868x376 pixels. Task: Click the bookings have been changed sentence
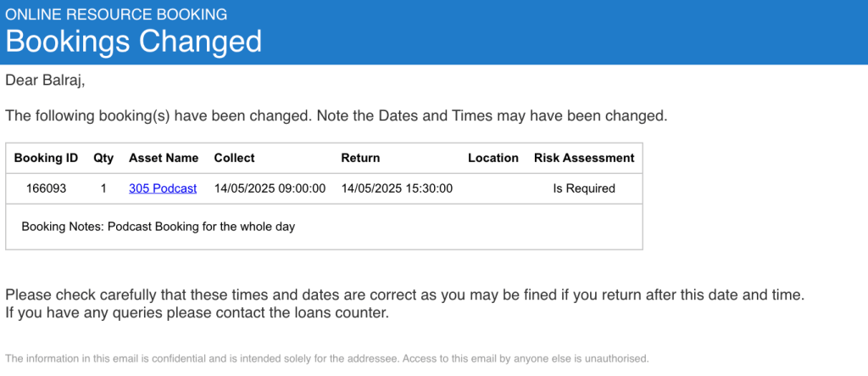point(336,115)
